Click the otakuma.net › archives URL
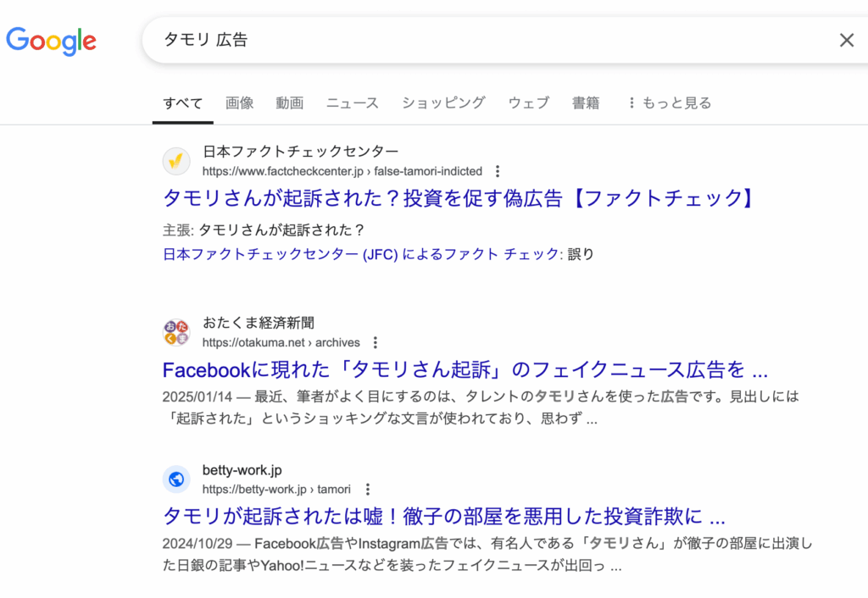The height and width of the screenshot is (598, 868). 281,343
